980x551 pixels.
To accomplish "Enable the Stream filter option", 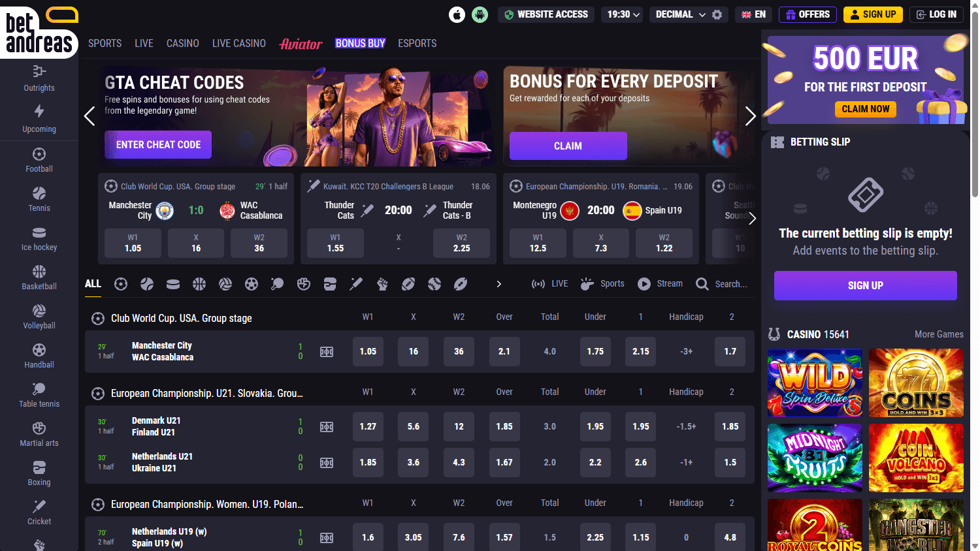I will pyautogui.click(x=660, y=283).
